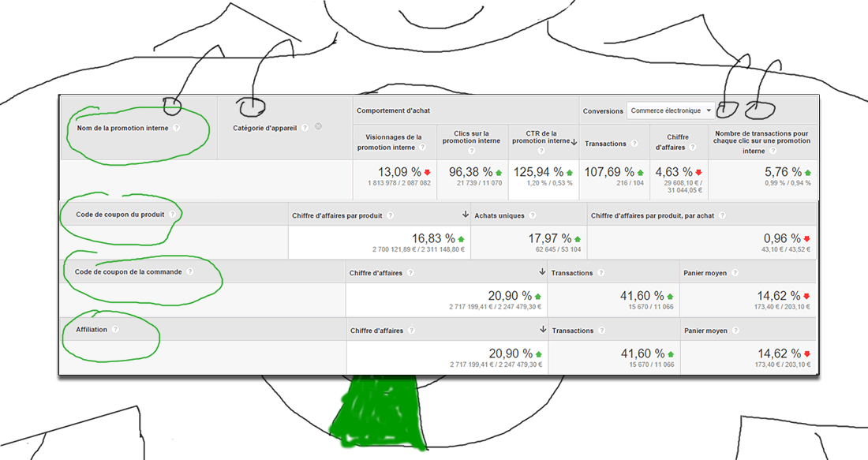
Task: Click help icon beside Code de coupon de la commande
Action: click(x=190, y=271)
